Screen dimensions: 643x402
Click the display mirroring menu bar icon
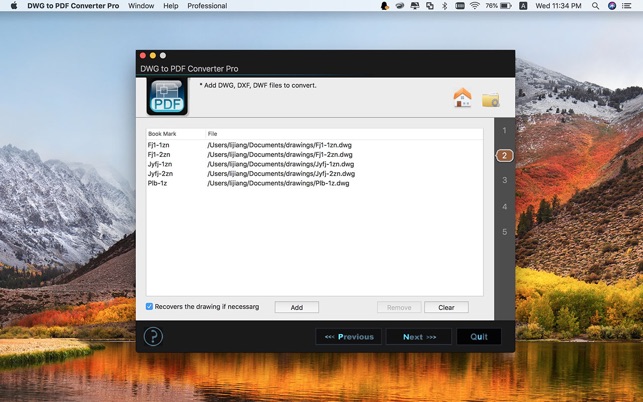pyautogui.click(x=415, y=6)
